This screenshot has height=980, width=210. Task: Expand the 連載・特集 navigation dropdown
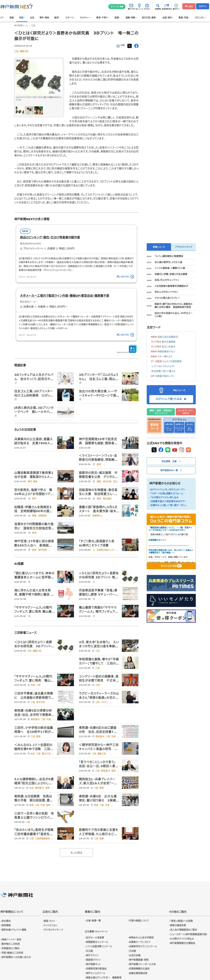(131, 17)
